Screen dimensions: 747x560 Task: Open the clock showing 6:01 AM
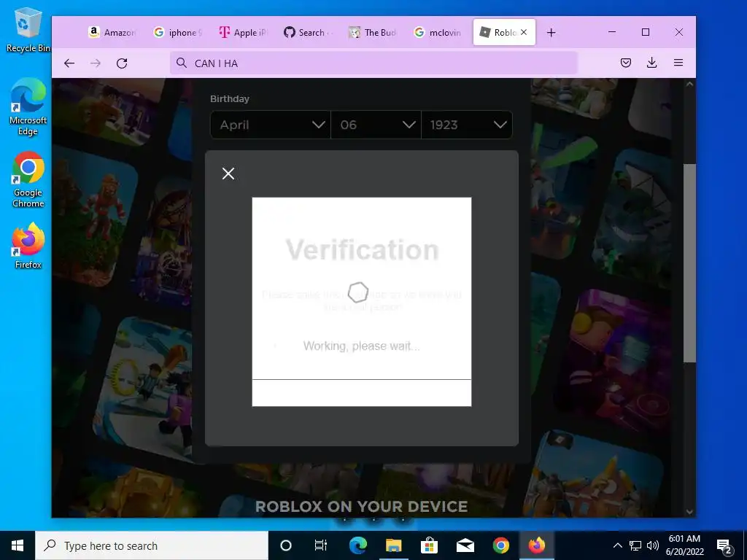pyautogui.click(x=684, y=545)
